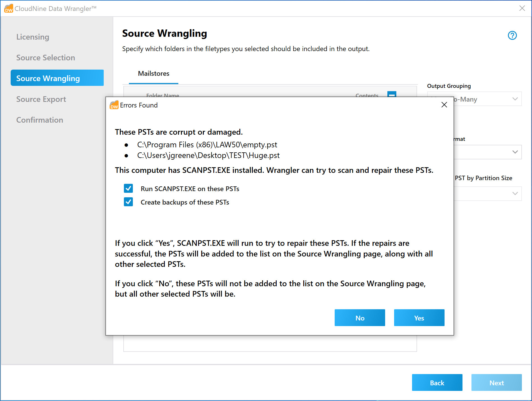
Task: Open the Output Grouping dropdown
Action: point(488,99)
